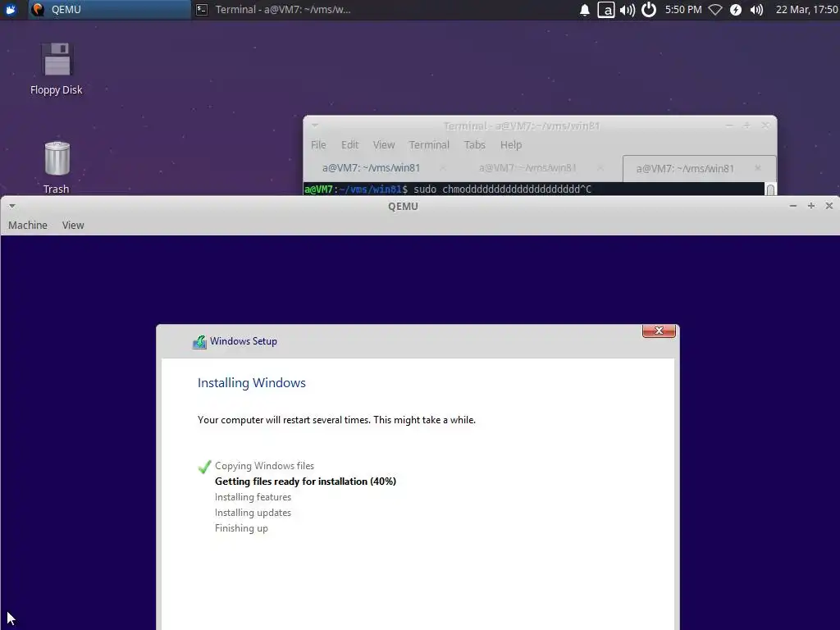The height and width of the screenshot is (630, 840).
Task: Close the third terminal tab
Action: point(757,167)
